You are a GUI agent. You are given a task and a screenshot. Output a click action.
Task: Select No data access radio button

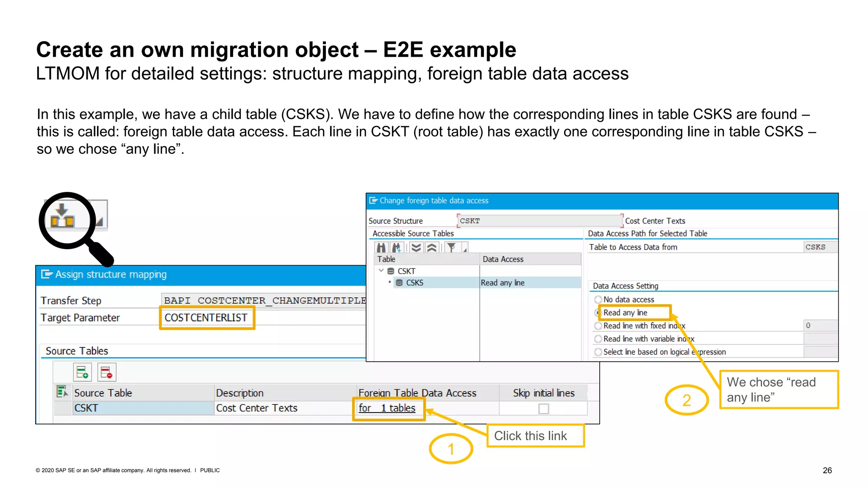coord(598,300)
